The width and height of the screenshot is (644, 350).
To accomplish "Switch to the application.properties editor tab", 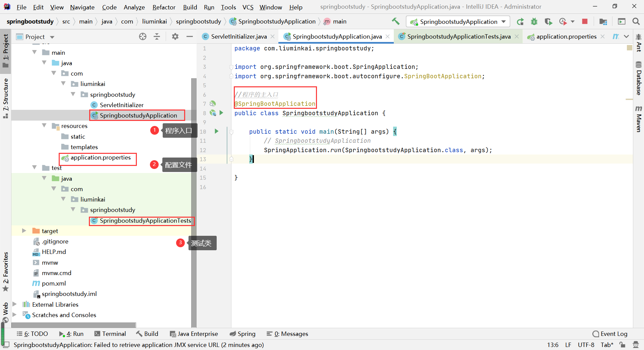I will point(566,37).
